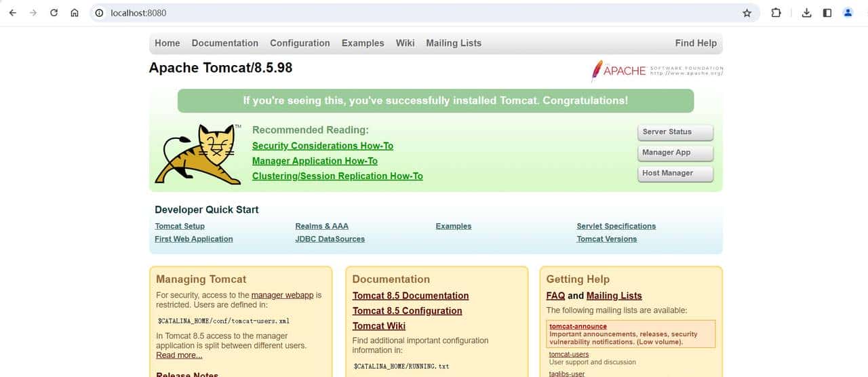Open the Configuration menu item
This screenshot has height=377, width=868.
(x=300, y=43)
